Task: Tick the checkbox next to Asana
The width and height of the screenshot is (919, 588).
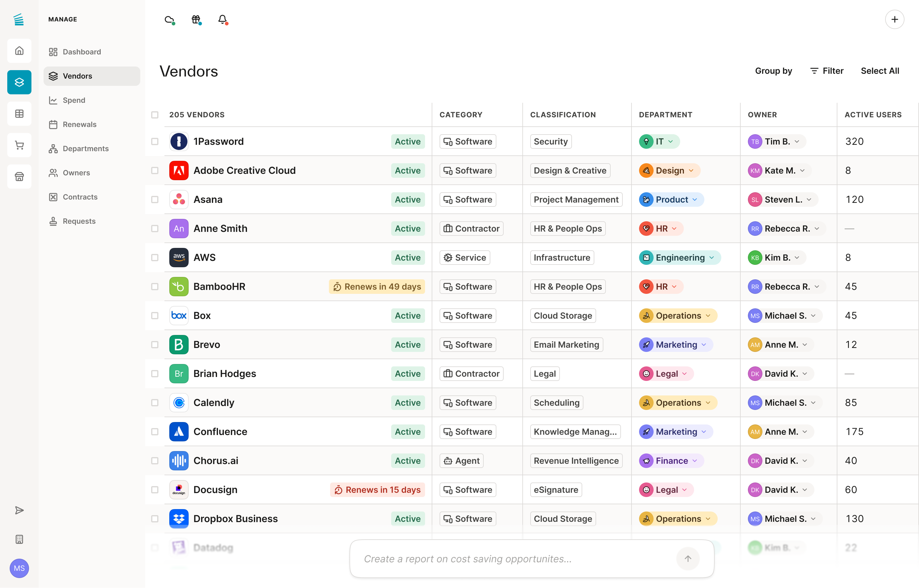Action: click(x=155, y=200)
